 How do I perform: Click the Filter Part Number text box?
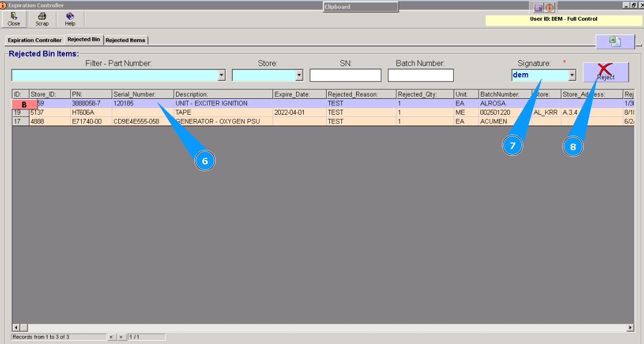click(x=115, y=75)
